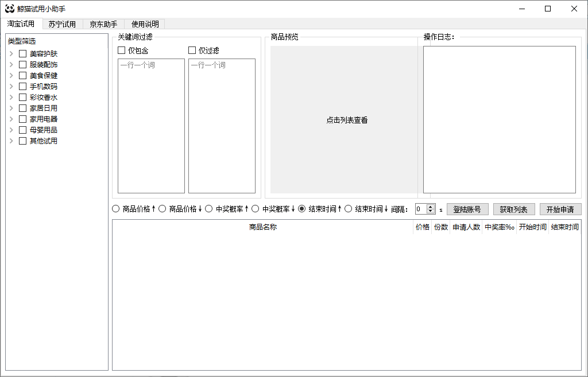This screenshot has height=377, width=588.
Task: Check the 手机数码 category checkbox
Action: (x=22, y=86)
